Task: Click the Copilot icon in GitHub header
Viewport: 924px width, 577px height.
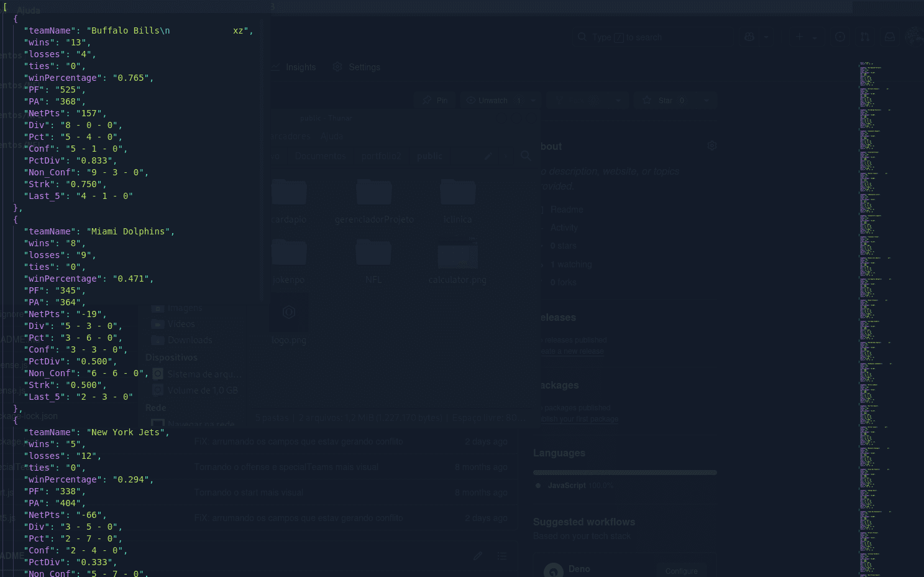Action: point(749,37)
